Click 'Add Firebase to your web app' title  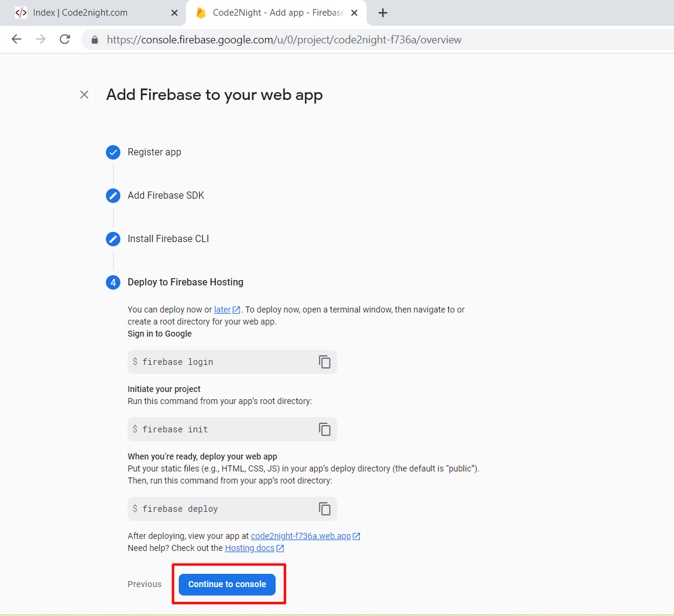pyautogui.click(x=214, y=95)
